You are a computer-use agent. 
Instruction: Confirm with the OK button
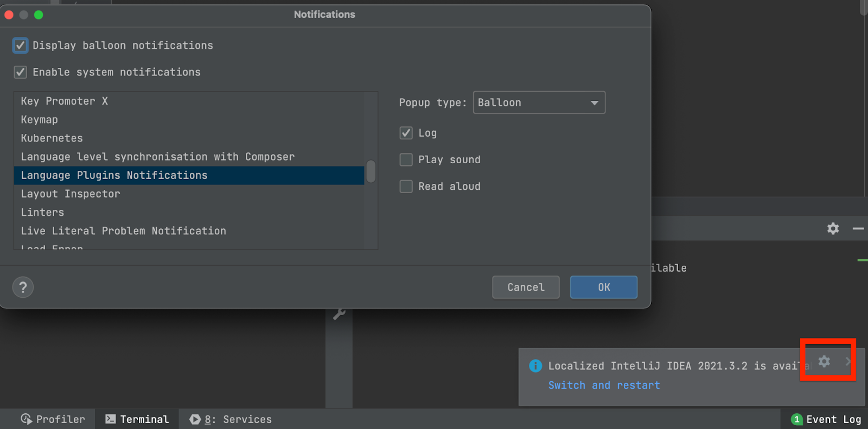tap(604, 287)
